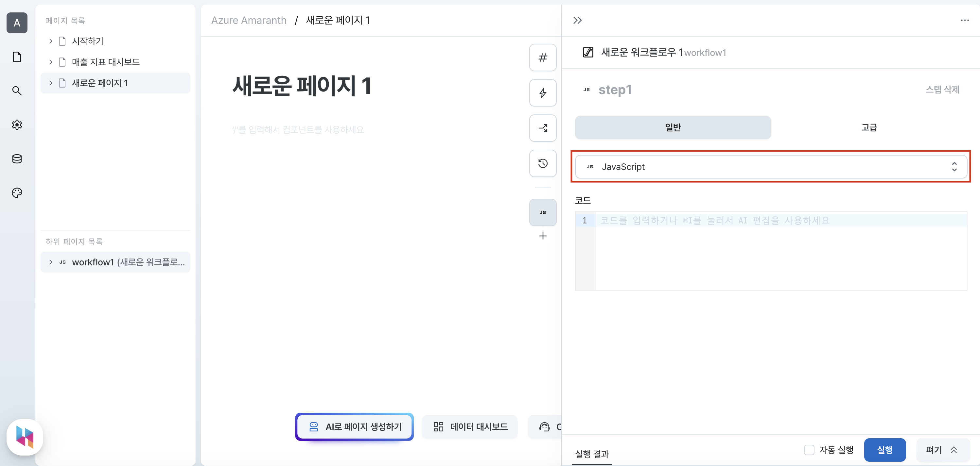The width and height of the screenshot is (980, 466).
Task: Open the theme palette icon
Action: click(17, 193)
